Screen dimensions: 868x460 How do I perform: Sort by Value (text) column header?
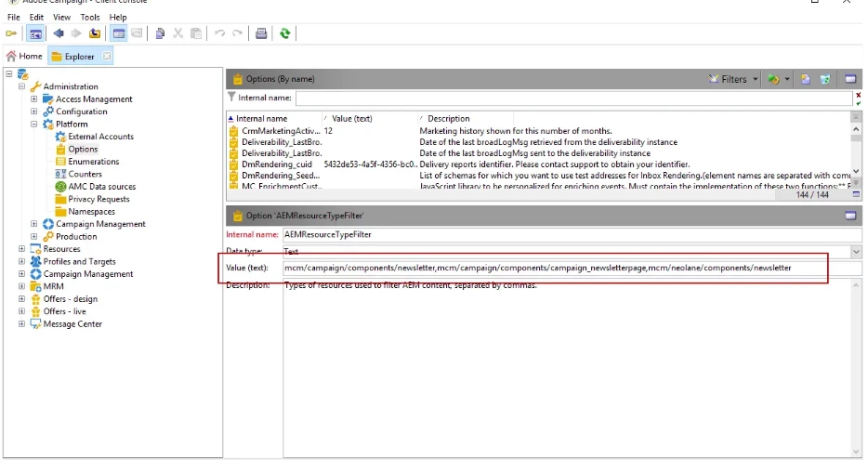[370, 118]
